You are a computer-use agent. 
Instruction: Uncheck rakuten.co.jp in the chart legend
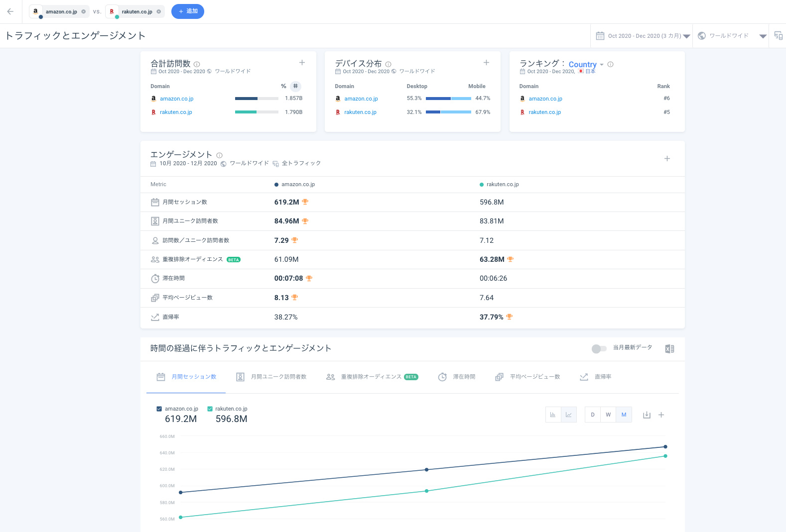point(210,409)
